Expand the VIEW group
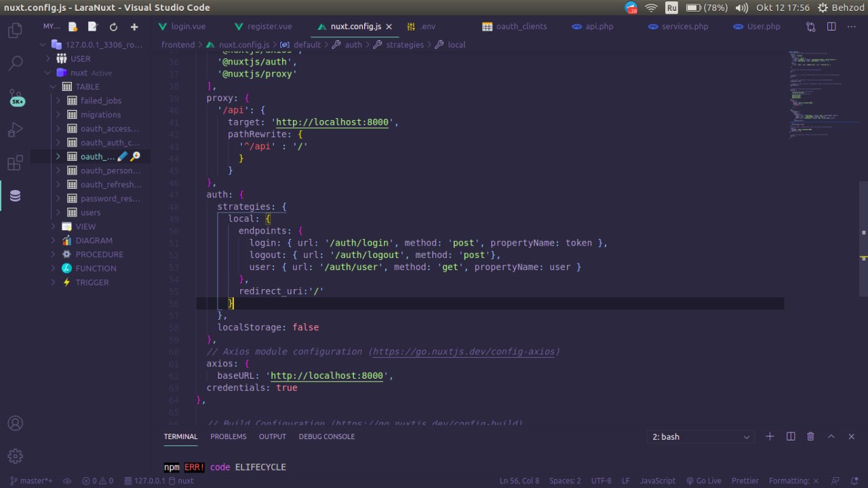 (53, 227)
